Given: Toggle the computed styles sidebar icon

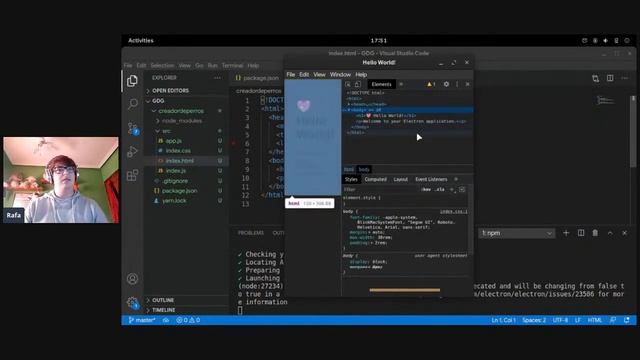Looking at the screenshot, I should 462,189.
